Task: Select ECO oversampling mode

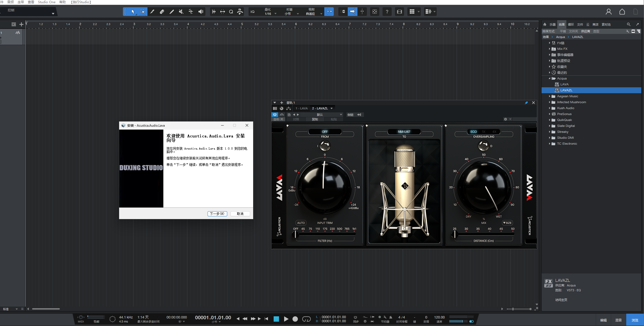Action: (x=473, y=132)
